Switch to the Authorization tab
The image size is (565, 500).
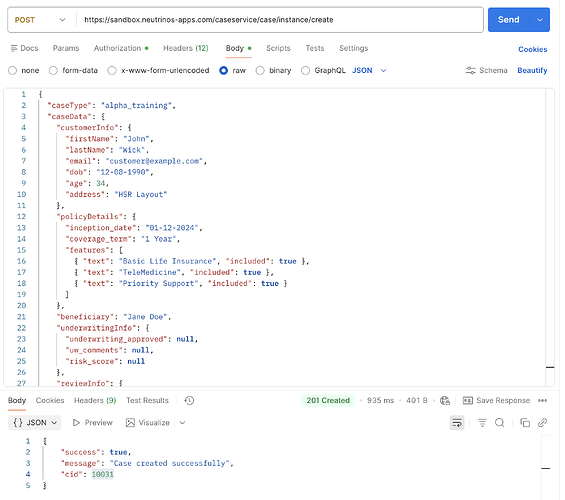click(x=121, y=48)
